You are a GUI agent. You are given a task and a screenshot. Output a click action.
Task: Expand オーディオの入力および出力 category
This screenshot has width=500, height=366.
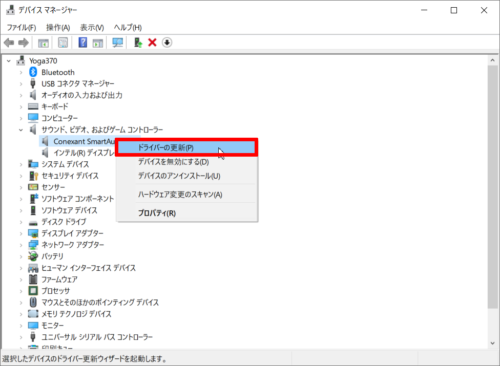21,95
